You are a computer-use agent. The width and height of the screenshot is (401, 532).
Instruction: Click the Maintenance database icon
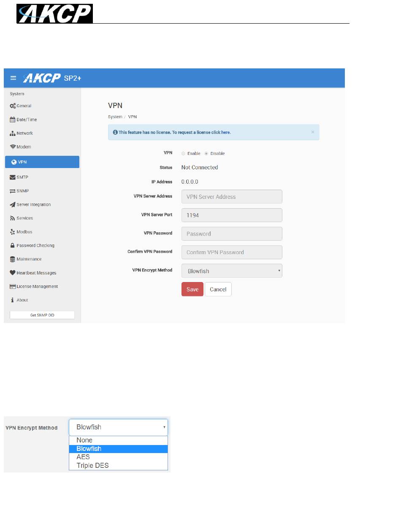pos(13,259)
